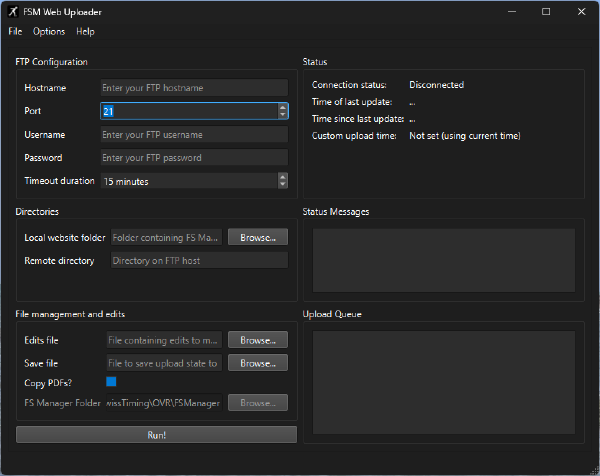The image size is (600, 476).
Task: Click the Username input field
Action: click(193, 135)
